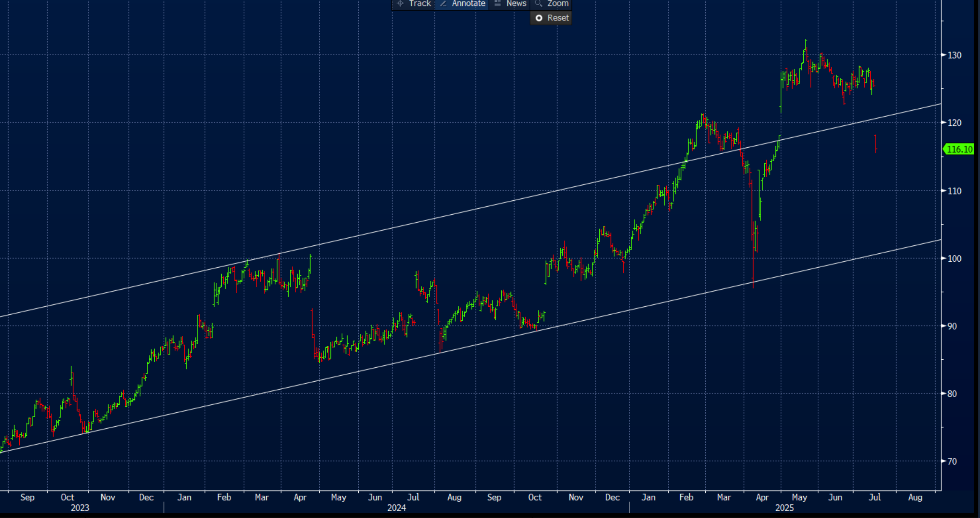The width and height of the screenshot is (980, 518).
Task: Click the green 116.10 last price tag
Action: tap(959, 149)
